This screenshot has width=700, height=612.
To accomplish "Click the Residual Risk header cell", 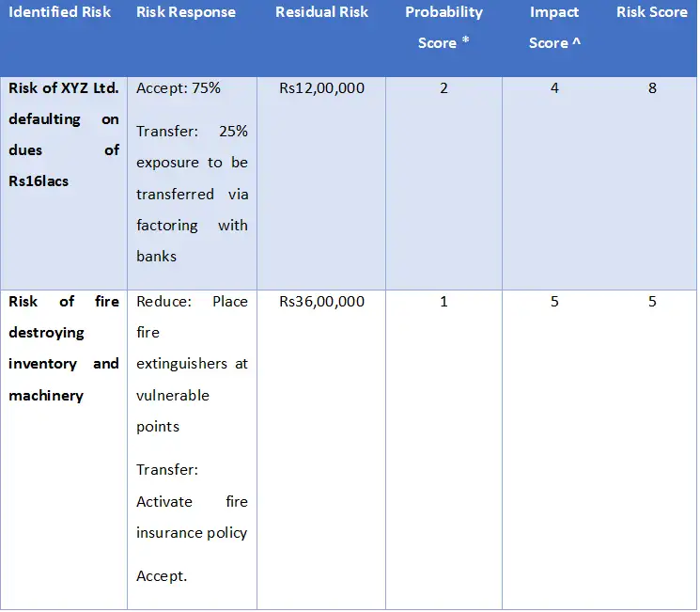I will pyautogui.click(x=321, y=12).
